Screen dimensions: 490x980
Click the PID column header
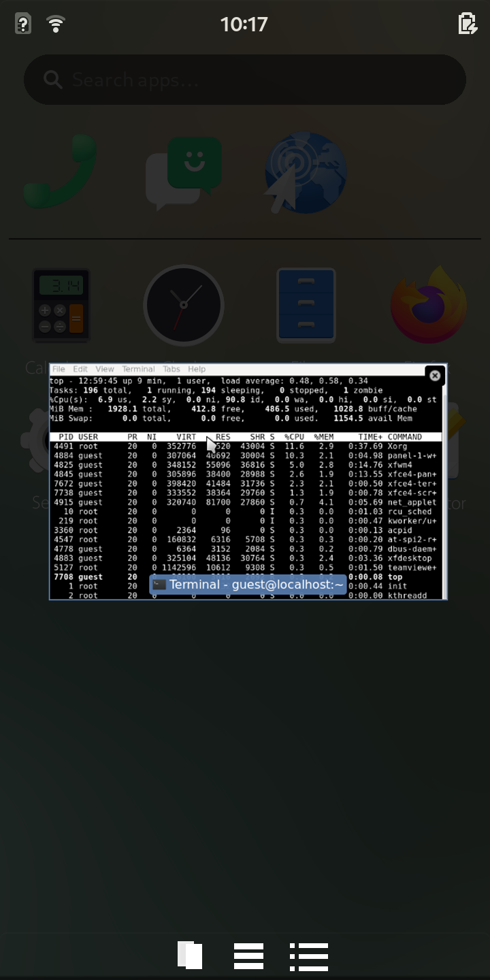click(x=66, y=437)
